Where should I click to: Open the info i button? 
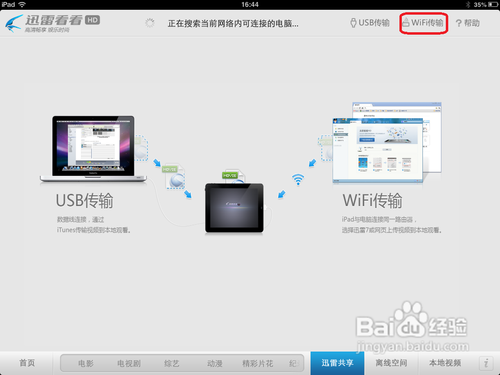(x=486, y=363)
